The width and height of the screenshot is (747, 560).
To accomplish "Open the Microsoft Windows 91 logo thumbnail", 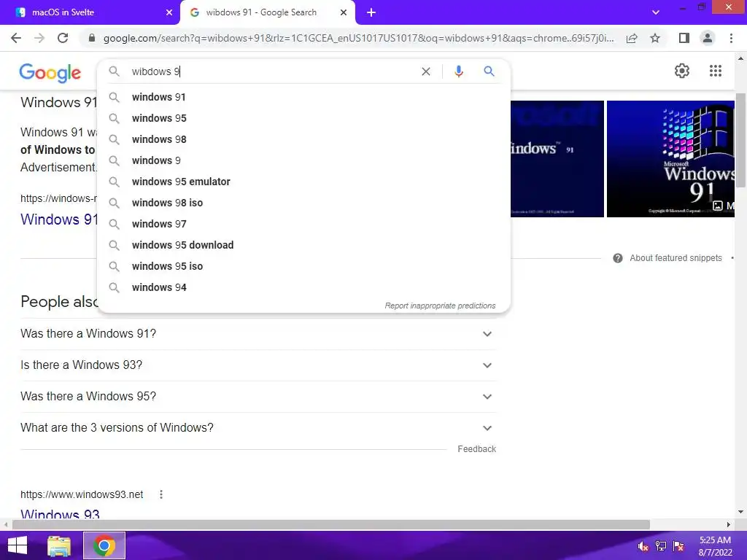I will pos(670,159).
